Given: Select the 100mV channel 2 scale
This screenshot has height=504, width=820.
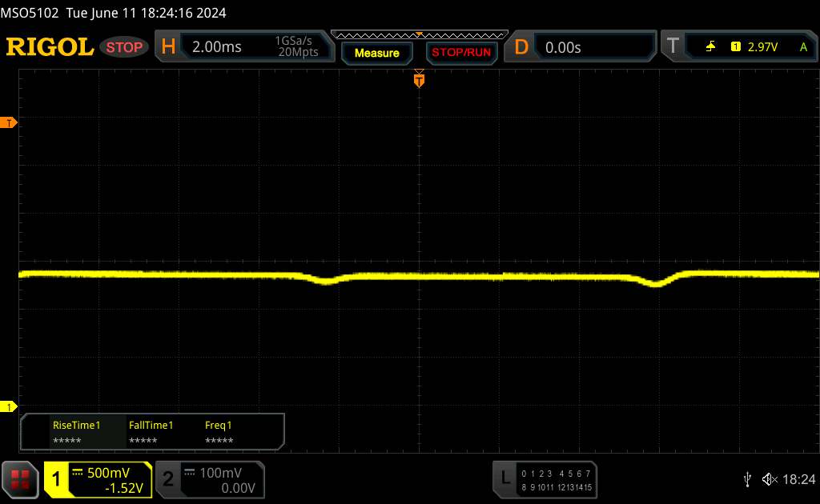Looking at the screenshot, I should pos(221,473).
